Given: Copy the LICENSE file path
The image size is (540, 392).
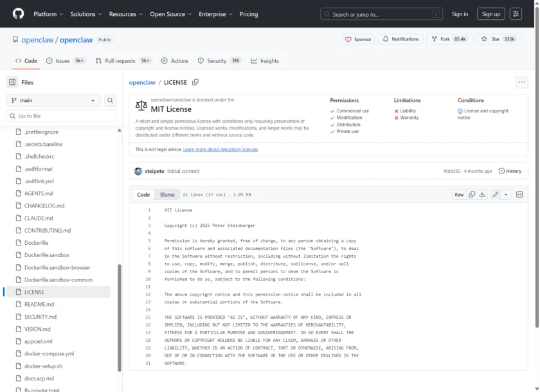Looking at the screenshot, I should point(195,82).
